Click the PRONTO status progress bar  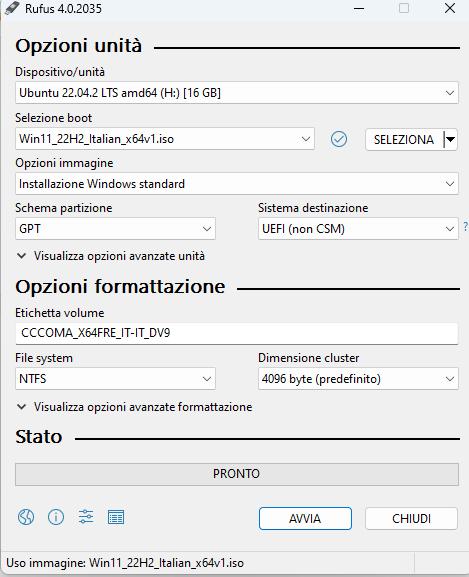pos(237,474)
